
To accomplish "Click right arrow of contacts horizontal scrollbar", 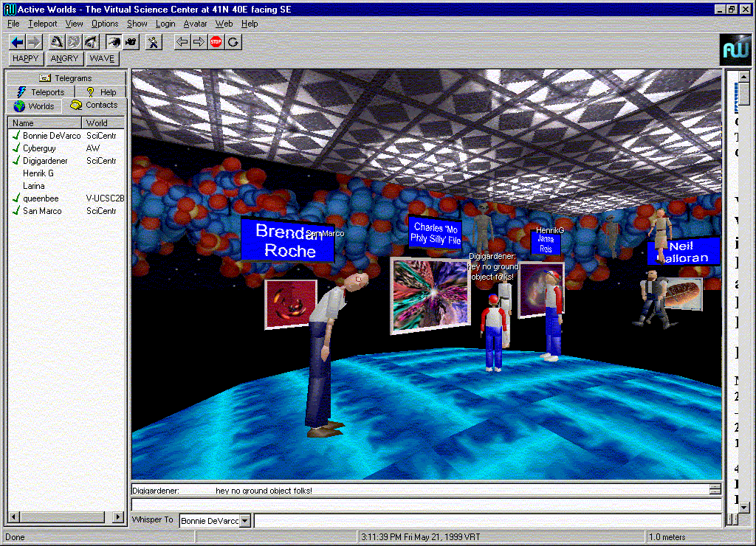I will point(118,517).
